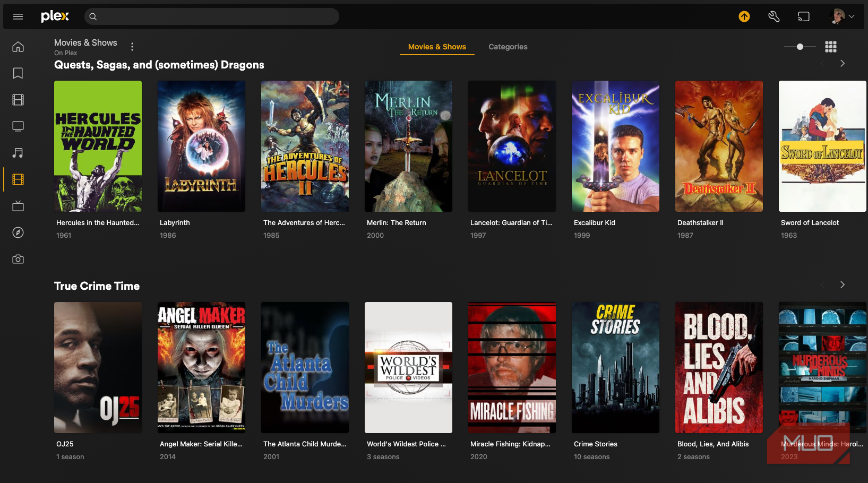Open the film strip Movies sidebar icon
The image size is (868, 483).
coord(18,100)
